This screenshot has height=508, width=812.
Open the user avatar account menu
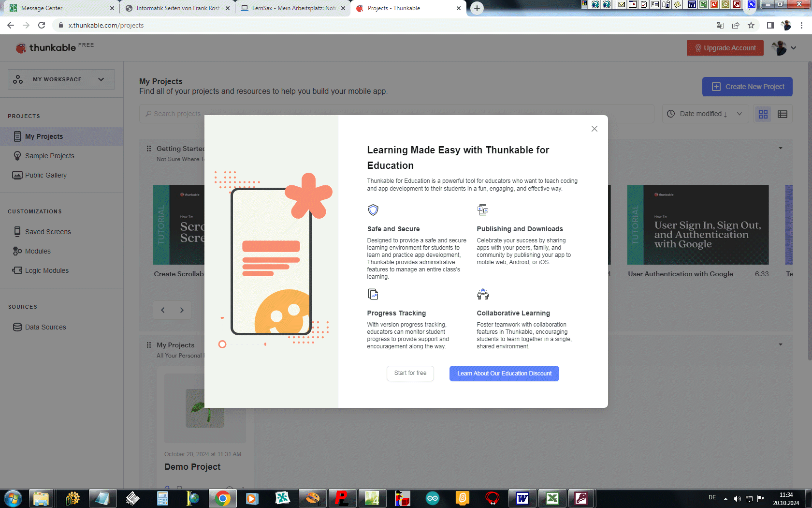783,48
